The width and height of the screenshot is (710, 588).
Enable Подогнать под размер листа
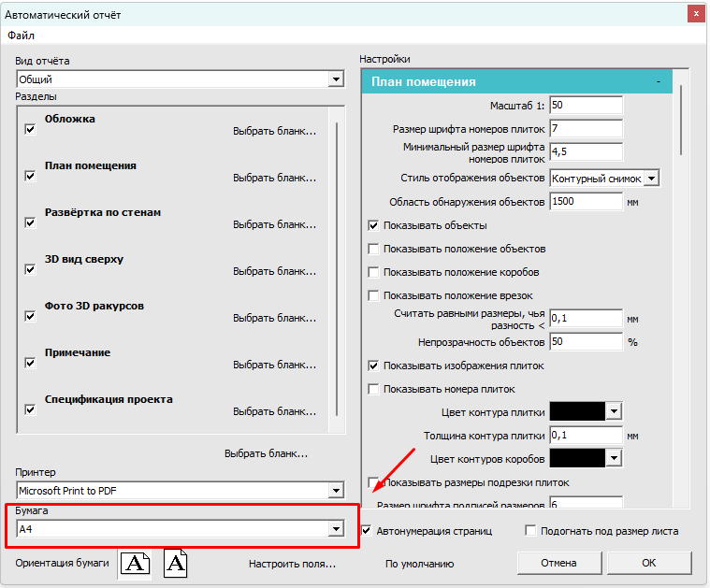(530, 531)
